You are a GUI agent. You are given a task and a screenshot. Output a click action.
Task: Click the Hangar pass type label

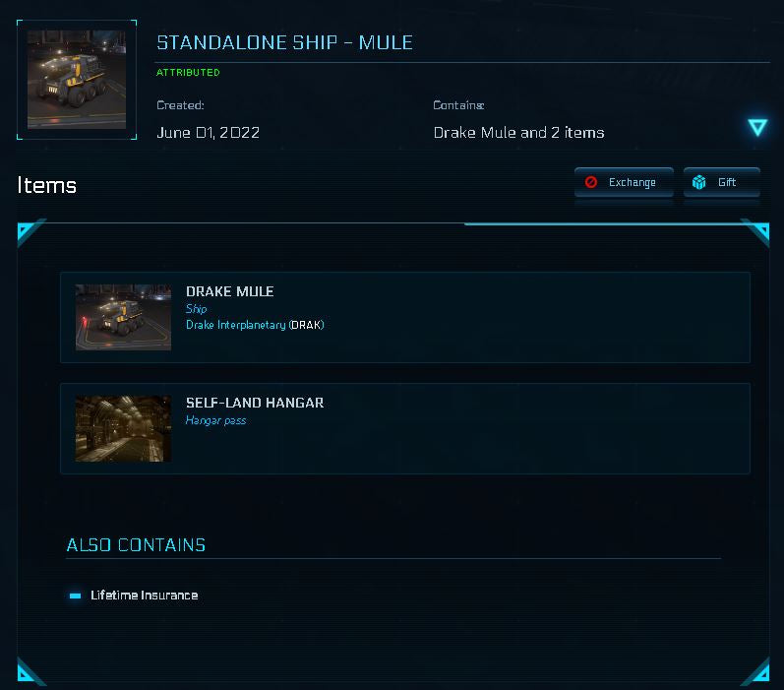[215, 420]
